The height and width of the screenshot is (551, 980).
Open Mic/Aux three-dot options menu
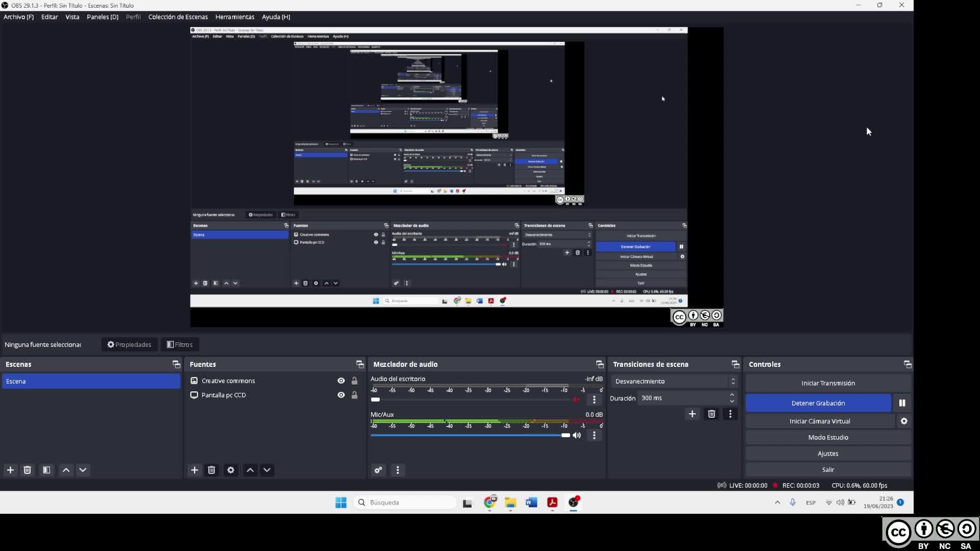pos(594,435)
